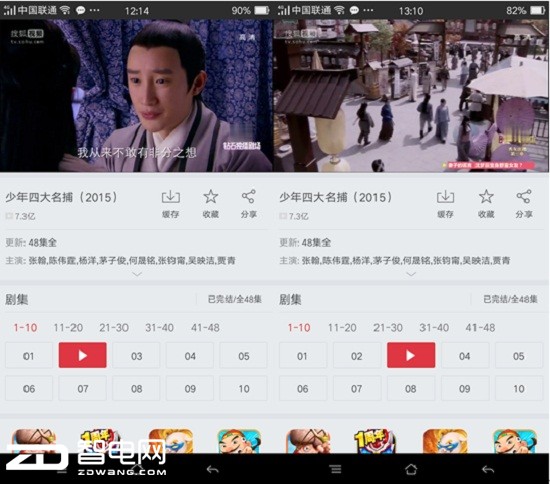This screenshot has width=550, height=484.
Task: Play episode 04 in right screen
Action: [465, 356]
